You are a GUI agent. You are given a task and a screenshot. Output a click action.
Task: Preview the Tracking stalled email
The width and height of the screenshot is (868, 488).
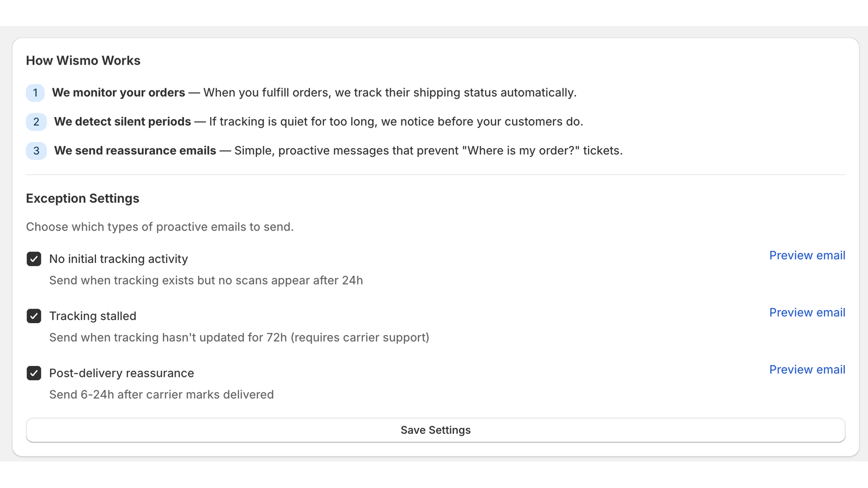pos(807,312)
